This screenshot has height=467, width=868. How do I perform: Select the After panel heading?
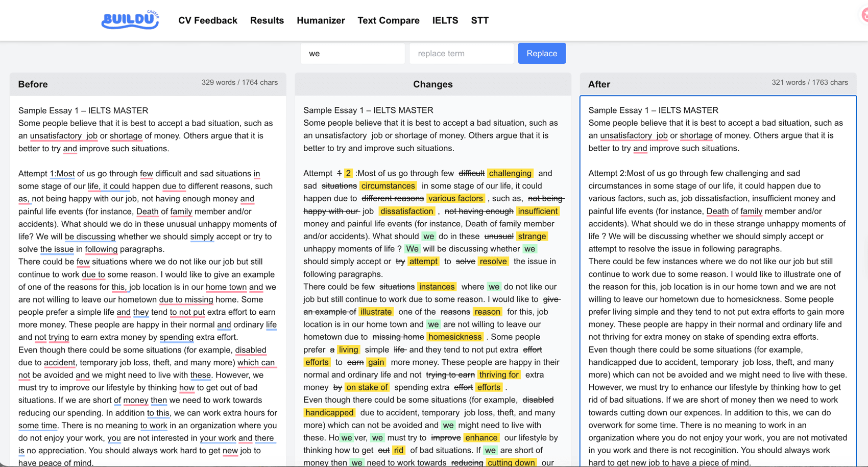(599, 84)
